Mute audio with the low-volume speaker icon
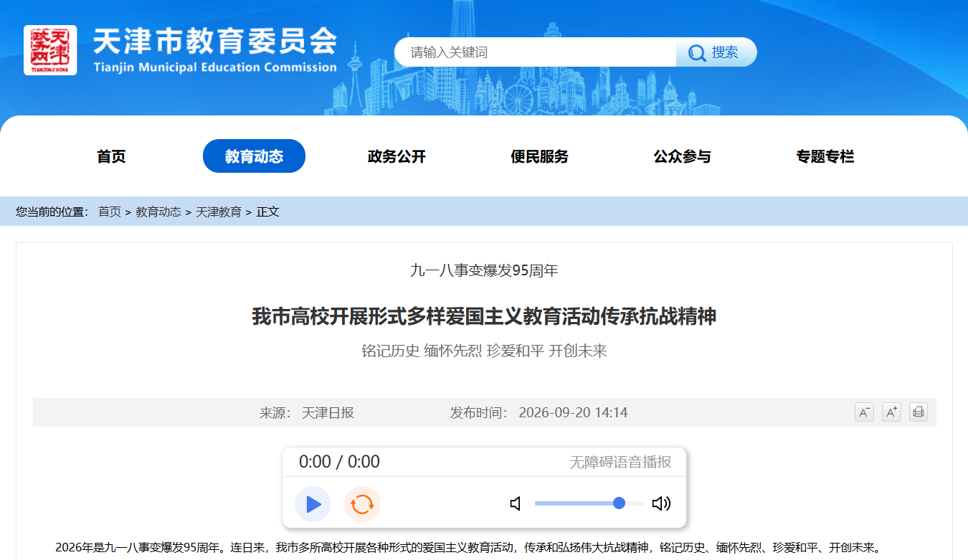Screen dimensions: 968x560 (515, 504)
